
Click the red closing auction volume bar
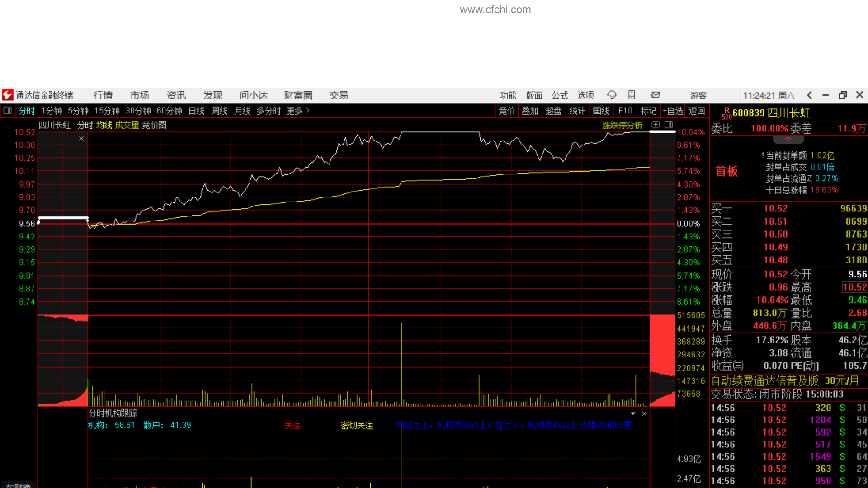tap(662, 343)
